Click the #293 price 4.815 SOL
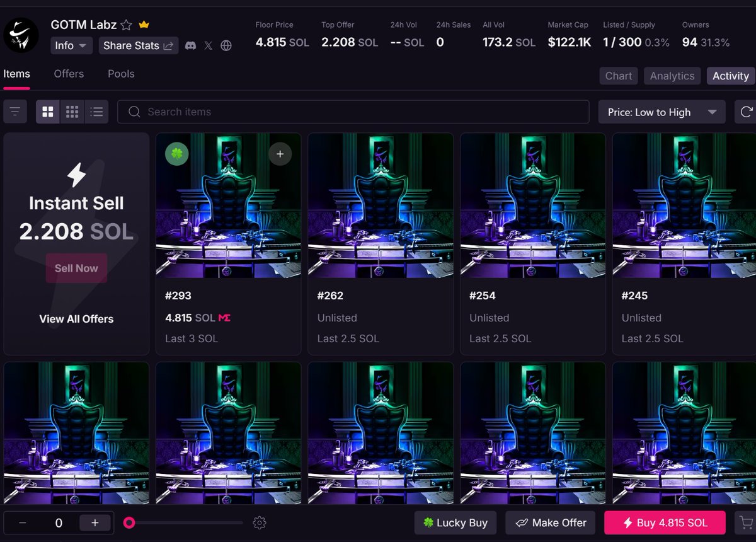756x542 pixels. click(x=190, y=318)
